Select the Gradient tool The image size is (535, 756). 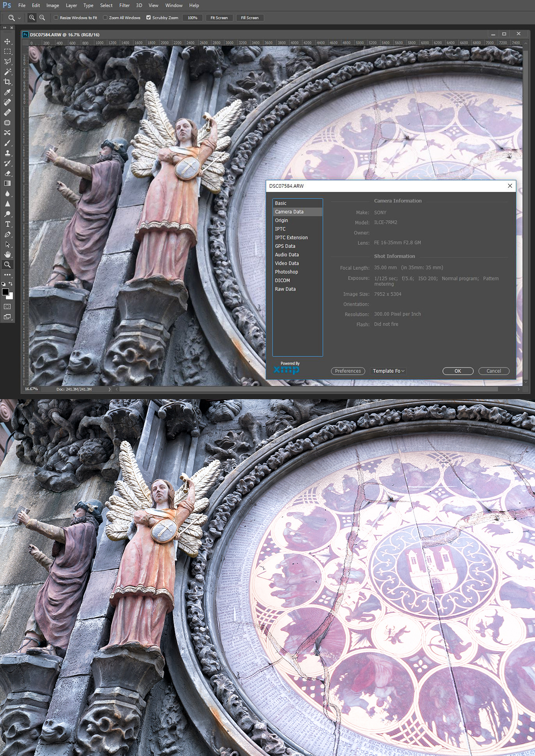click(x=7, y=183)
